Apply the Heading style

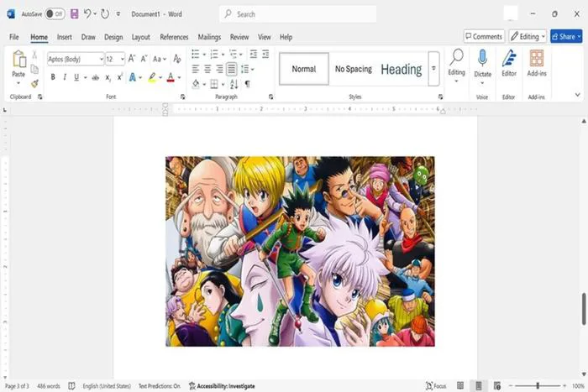(402, 69)
